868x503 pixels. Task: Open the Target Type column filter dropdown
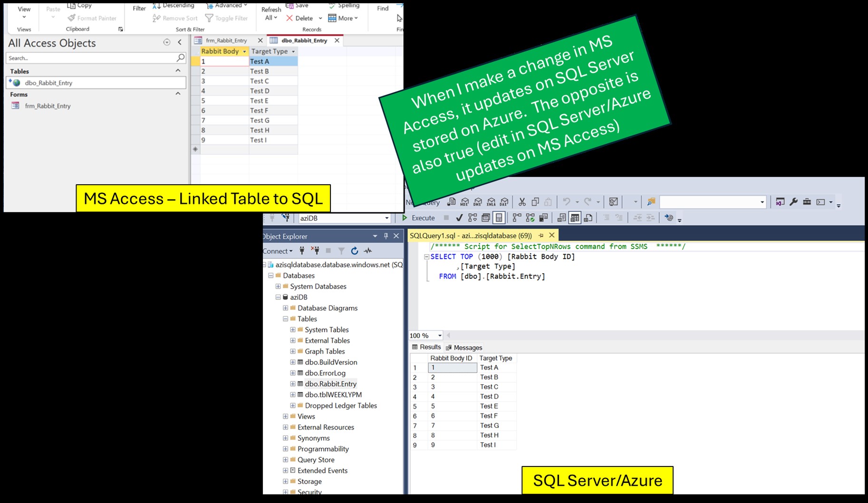click(x=293, y=51)
